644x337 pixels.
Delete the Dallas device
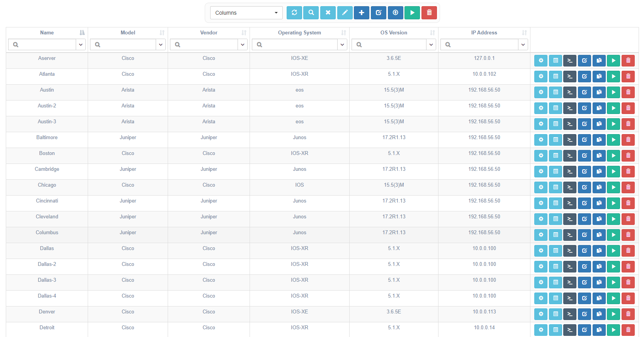coord(628,251)
